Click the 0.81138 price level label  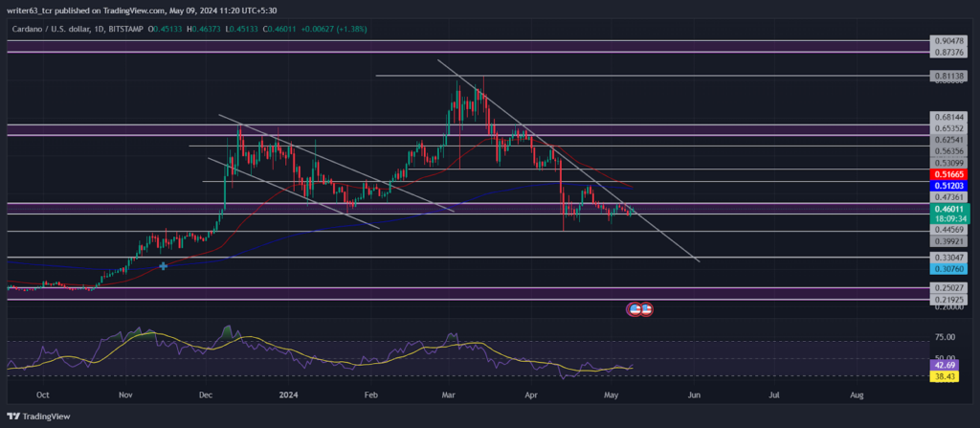coord(949,76)
